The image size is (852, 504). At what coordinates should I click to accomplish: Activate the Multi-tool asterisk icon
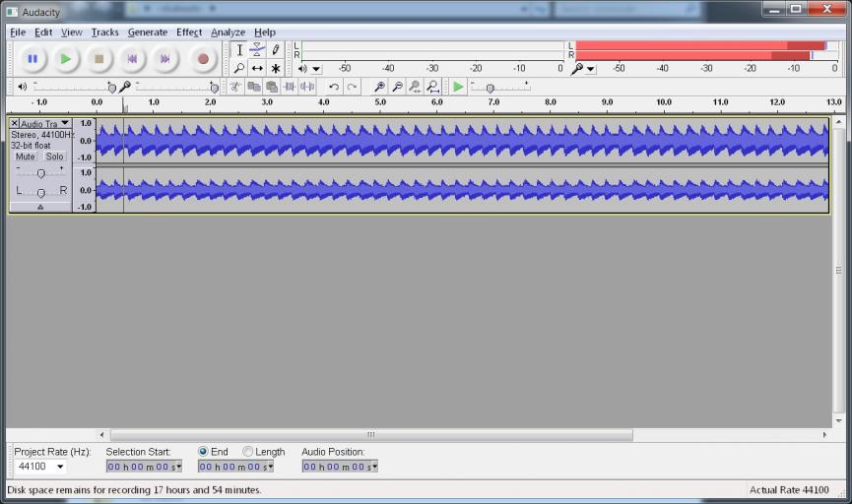coord(275,69)
